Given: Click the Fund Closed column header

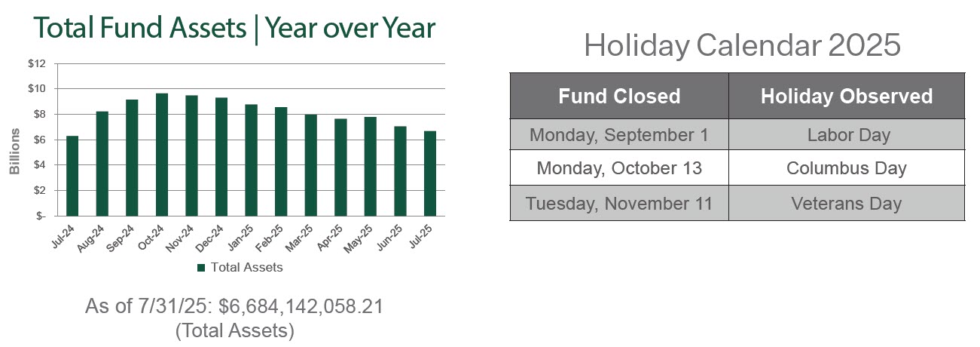Looking at the screenshot, I should pos(619,96).
